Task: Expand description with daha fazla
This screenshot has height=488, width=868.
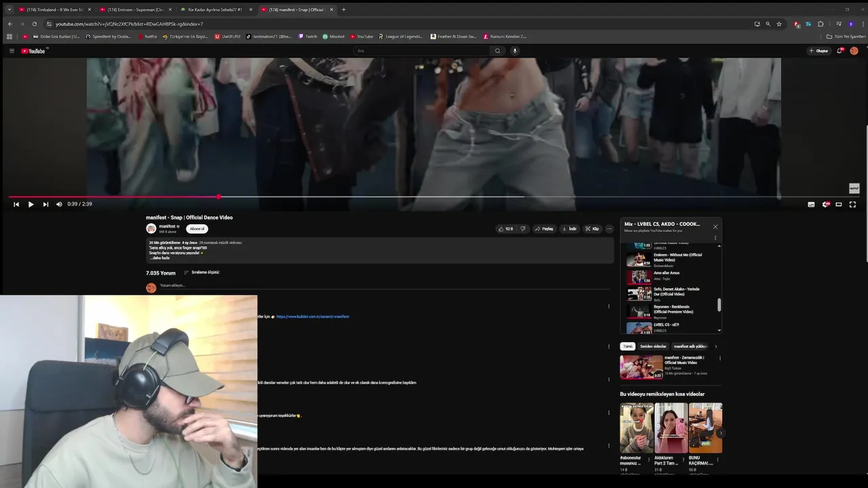Action: click(x=160, y=258)
